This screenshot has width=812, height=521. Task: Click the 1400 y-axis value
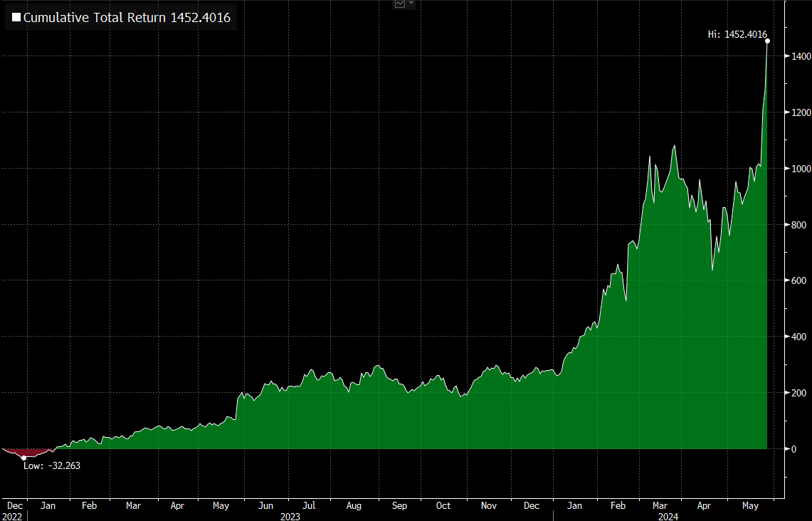pos(801,56)
